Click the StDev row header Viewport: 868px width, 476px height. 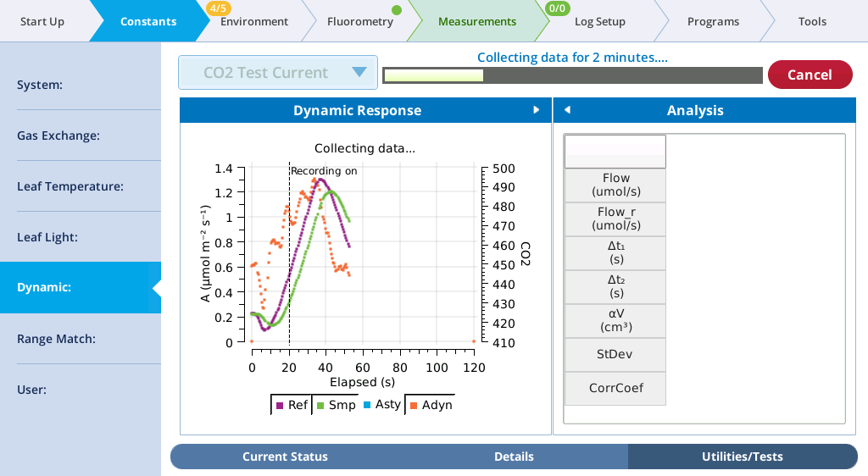click(615, 354)
